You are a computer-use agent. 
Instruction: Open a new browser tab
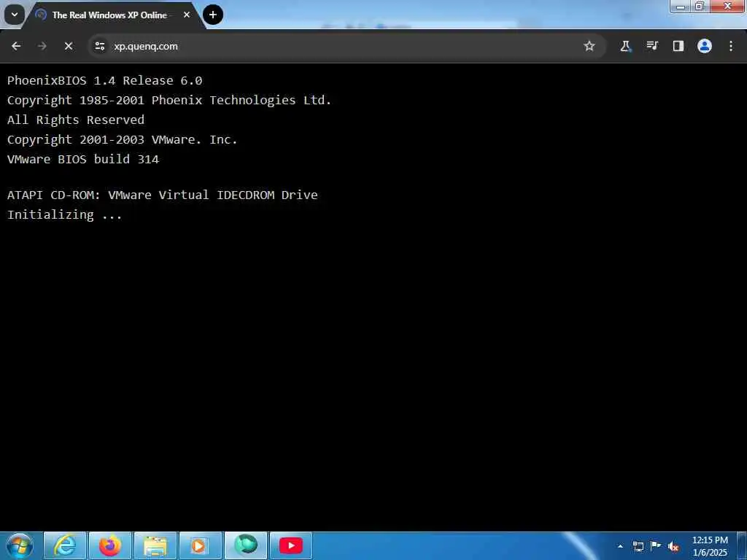[x=213, y=15]
